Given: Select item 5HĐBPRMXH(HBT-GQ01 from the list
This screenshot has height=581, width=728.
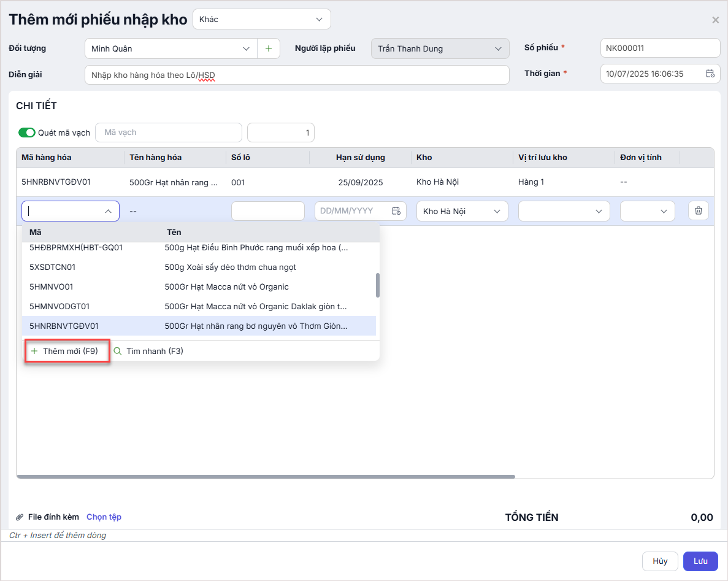Looking at the screenshot, I should 199,247.
